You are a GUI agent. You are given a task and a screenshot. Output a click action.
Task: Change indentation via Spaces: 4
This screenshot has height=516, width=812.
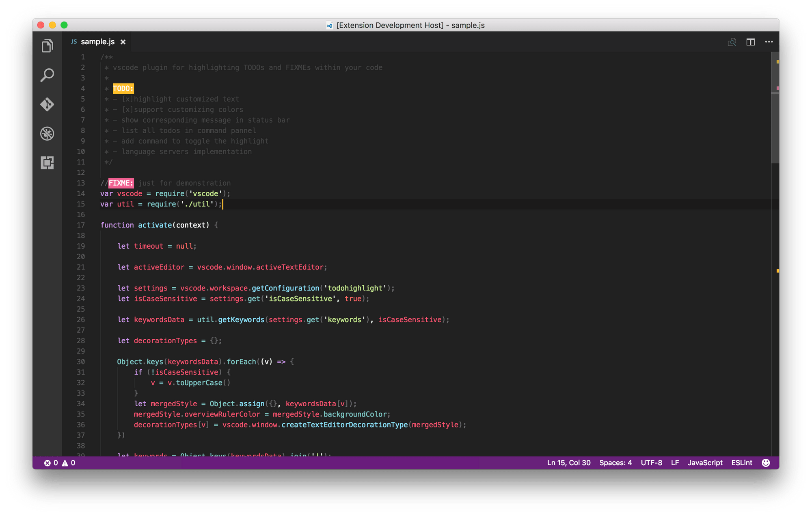pos(615,463)
